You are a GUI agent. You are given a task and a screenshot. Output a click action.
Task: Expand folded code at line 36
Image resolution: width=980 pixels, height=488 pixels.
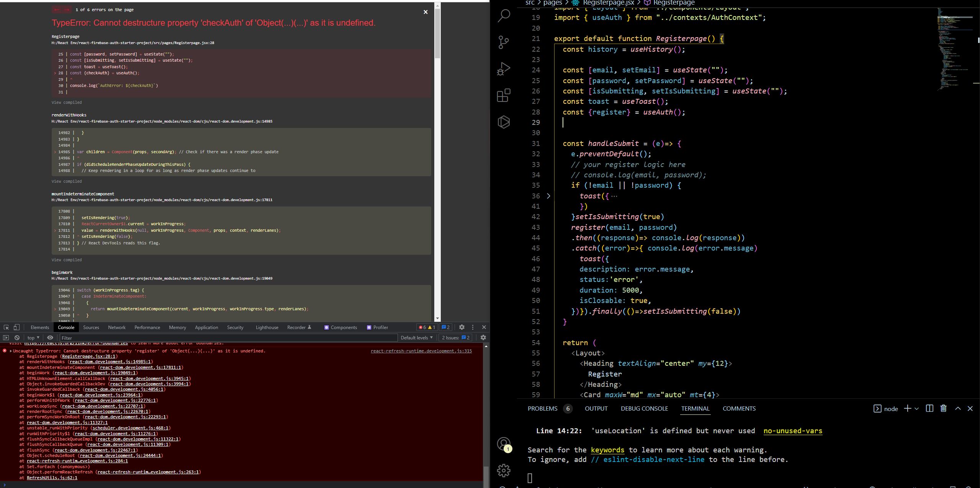(548, 196)
